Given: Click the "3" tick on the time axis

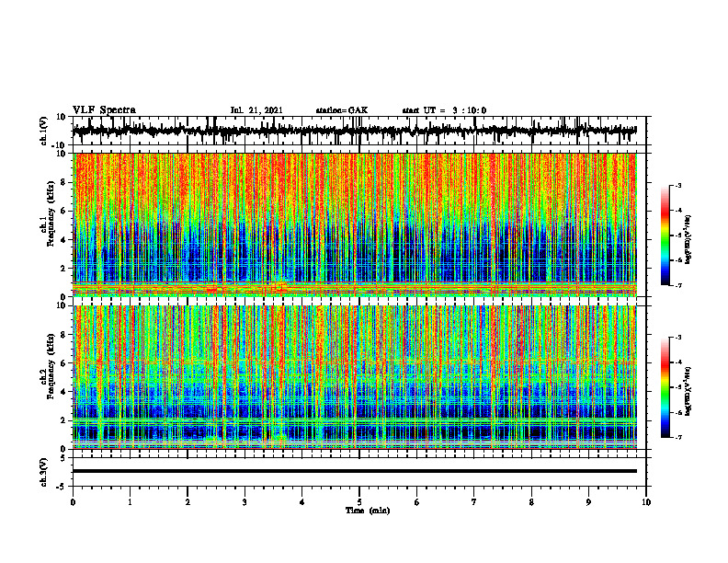Looking at the screenshot, I should click(x=245, y=502).
